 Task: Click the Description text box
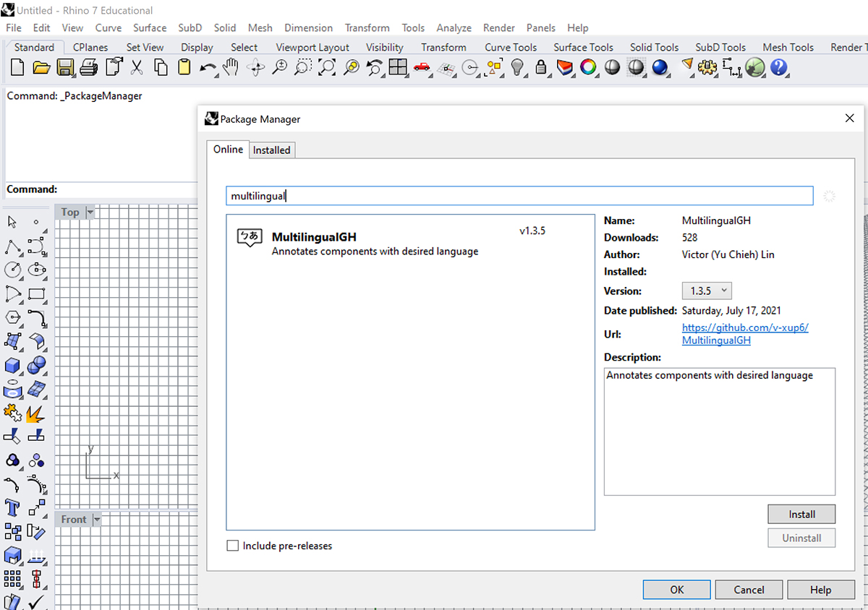(720, 431)
